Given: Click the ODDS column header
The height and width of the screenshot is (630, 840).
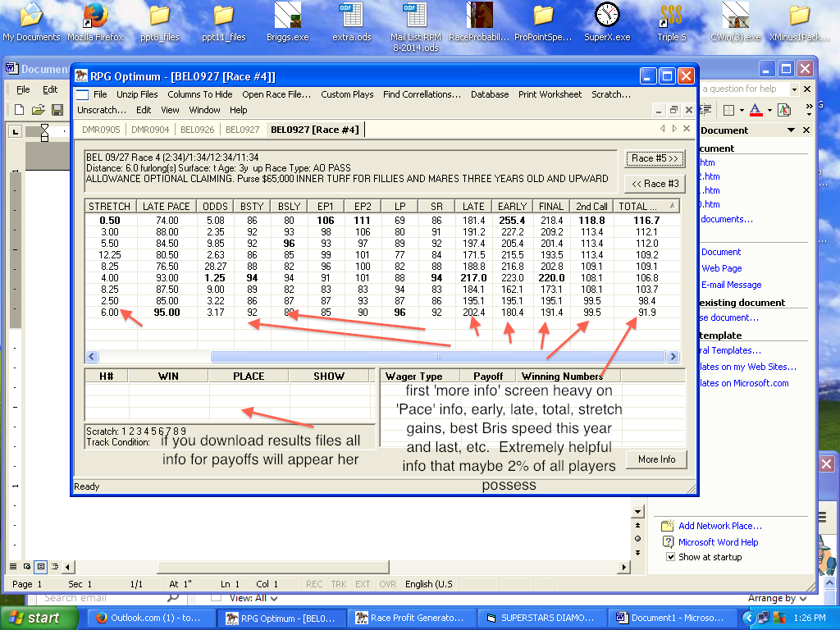Looking at the screenshot, I should (x=215, y=206).
